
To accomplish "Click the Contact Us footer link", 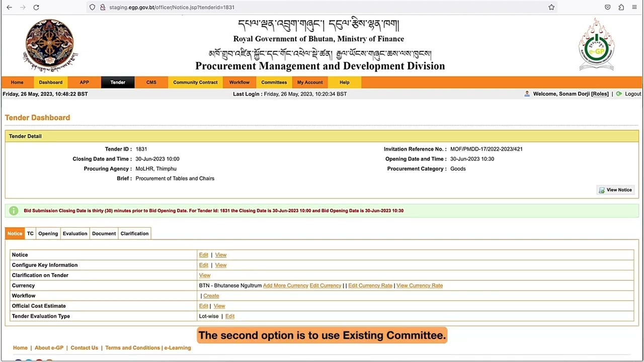I will [85, 348].
